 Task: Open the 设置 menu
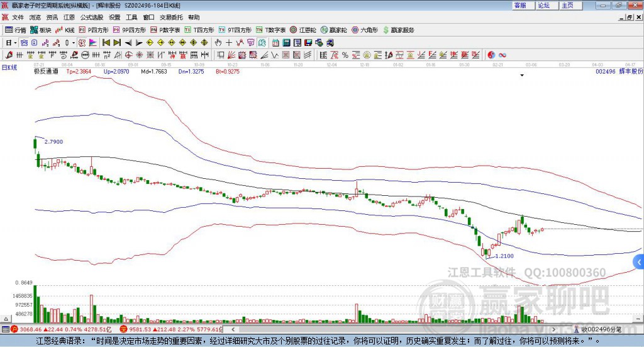pyautogui.click(x=114, y=17)
